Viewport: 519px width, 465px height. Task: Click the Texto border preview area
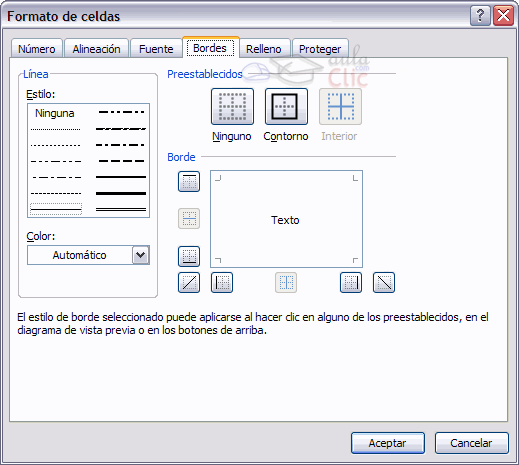pyautogui.click(x=286, y=219)
